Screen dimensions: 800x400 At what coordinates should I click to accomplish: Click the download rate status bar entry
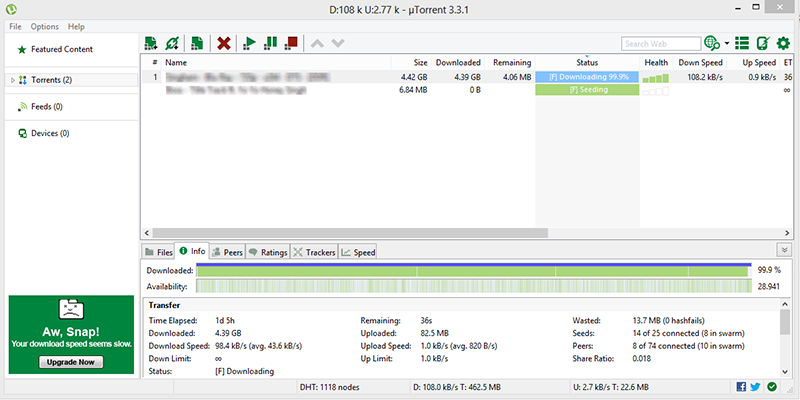click(456, 387)
